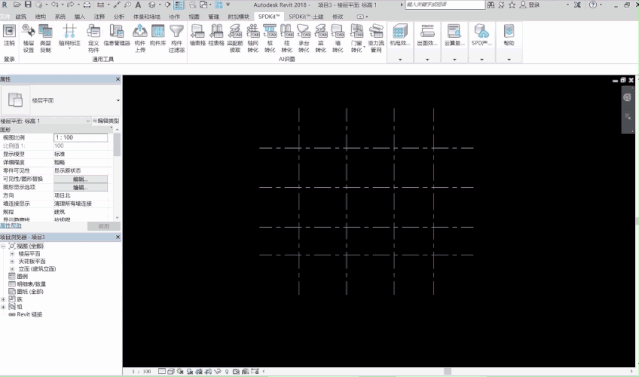This screenshot has width=639, height=377.
Task: Click the 承台转化 pile cap conversion icon
Action: pos(304,31)
